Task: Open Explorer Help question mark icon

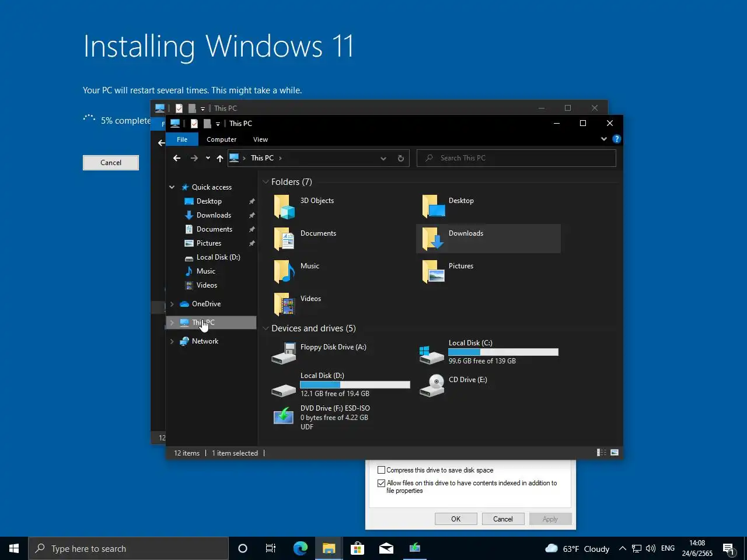Action: (616, 139)
